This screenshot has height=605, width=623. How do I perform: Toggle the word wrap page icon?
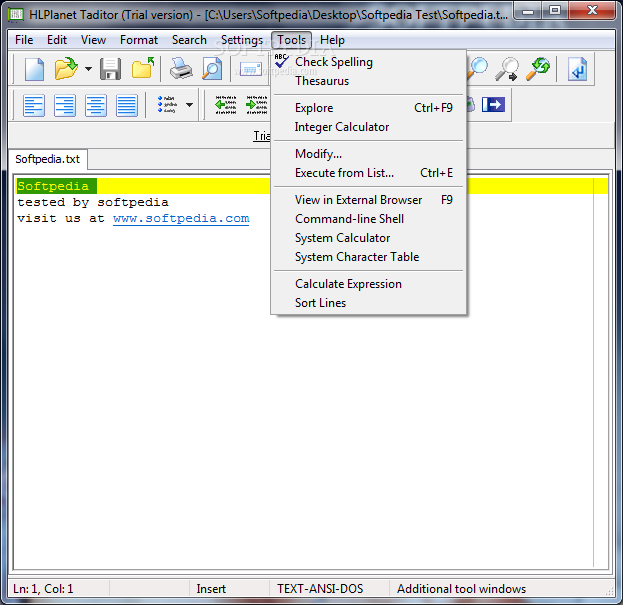(x=577, y=69)
